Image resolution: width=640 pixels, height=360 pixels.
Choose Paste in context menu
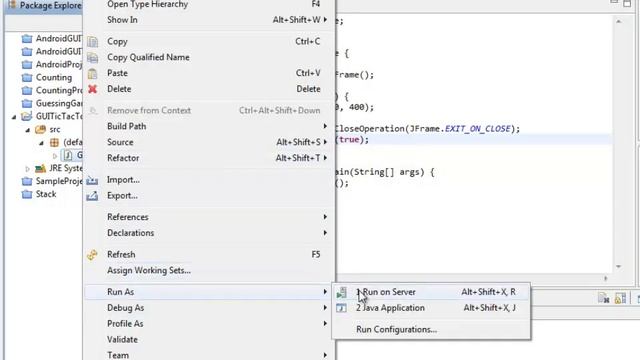click(x=209, y=73)
